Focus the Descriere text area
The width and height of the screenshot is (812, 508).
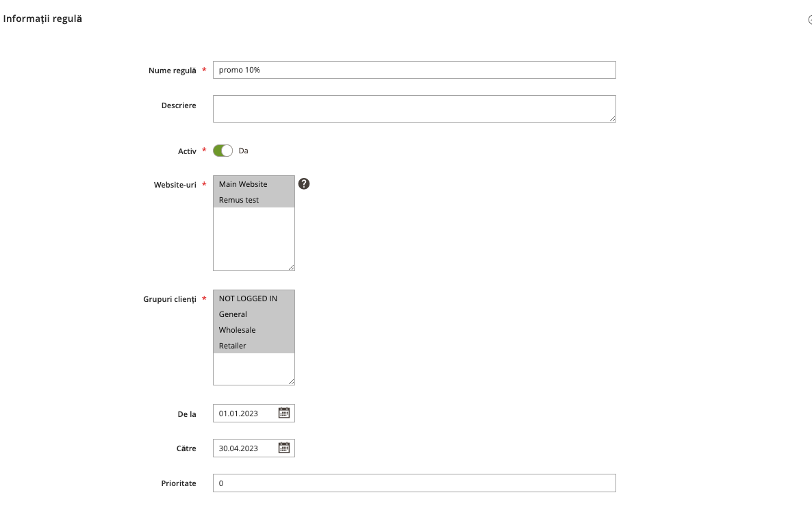(x=414, y=109)
